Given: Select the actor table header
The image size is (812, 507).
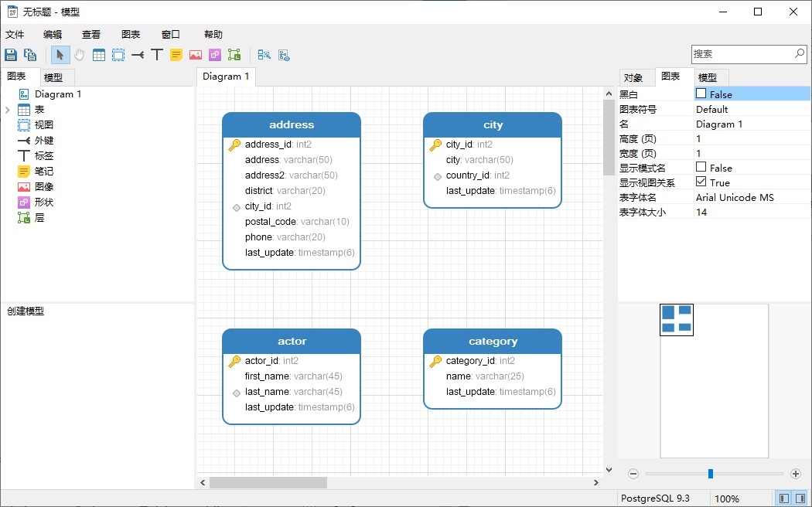Looking at the screenshot, I should pyautogui.click(x=292, y=341).
